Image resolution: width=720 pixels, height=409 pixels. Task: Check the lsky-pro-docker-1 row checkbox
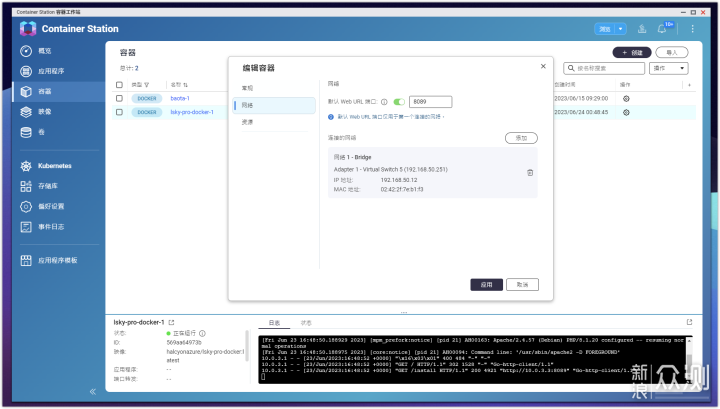tap(119, 112)
